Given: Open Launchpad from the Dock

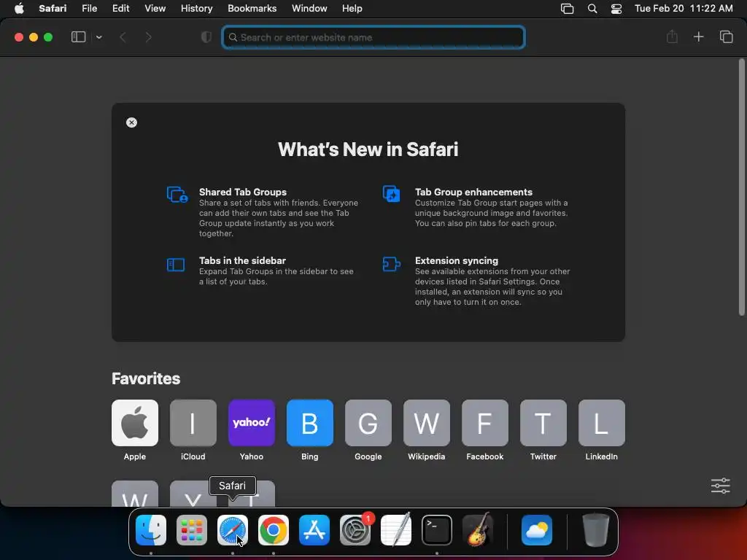Looking at the screenshot, I should [192, 529].
